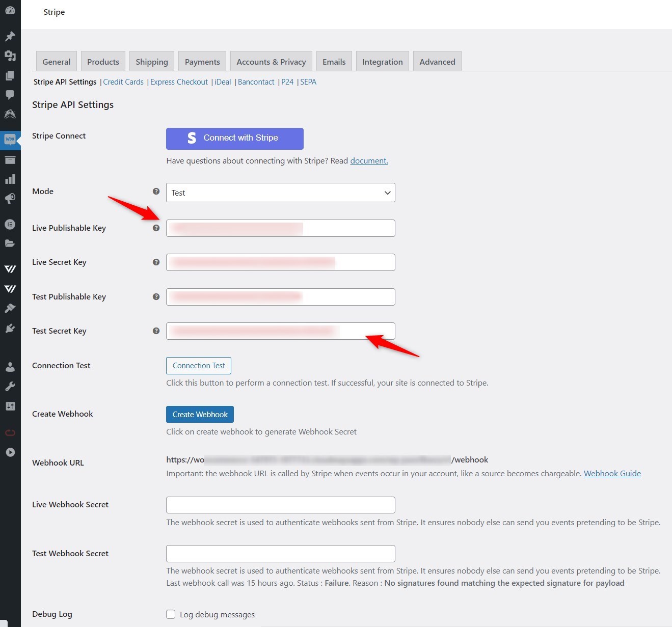Image resolution: width=672 pixels, height=627 pixels.
Task: Open Posts via the pushpin icon
Action: click(10, 36)
